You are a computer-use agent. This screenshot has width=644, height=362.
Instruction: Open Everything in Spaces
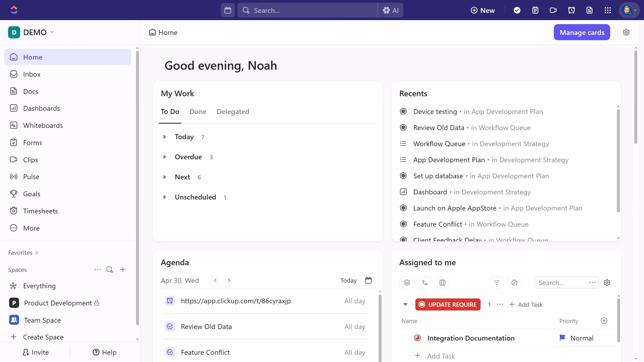click(x=67, y=286)
